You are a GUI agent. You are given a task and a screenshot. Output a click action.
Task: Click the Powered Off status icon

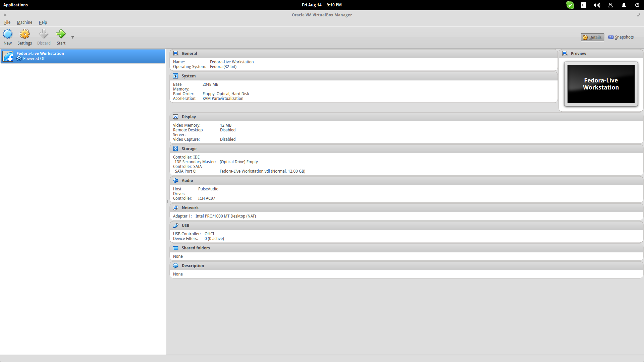(x=19, y=59)
